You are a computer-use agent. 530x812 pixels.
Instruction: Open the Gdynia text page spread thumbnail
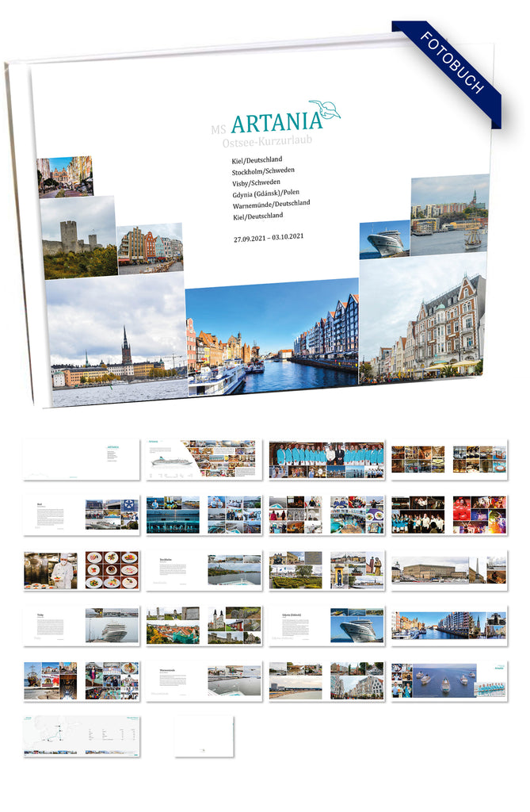click(326, 626)
